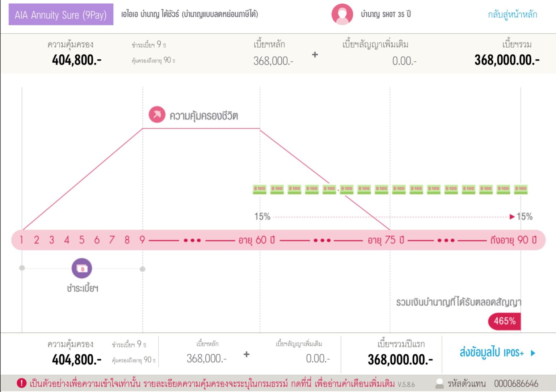Click the pink profile avatar icon
Screen dimensions: 556x392
[x=342, y=15]
